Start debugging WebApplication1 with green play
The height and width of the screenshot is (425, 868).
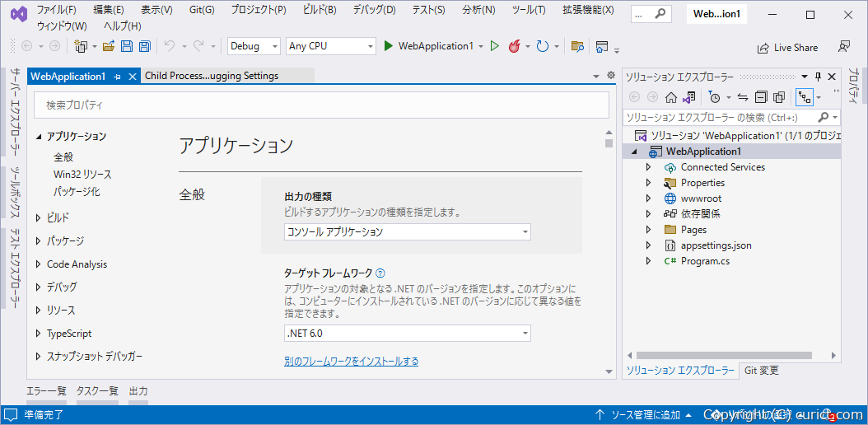[x=388, y=46]
